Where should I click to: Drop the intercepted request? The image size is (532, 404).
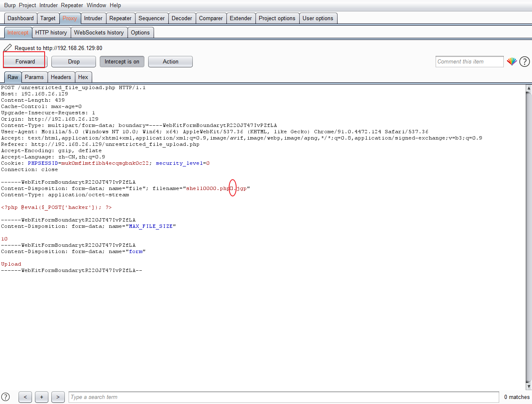(74, 61)
